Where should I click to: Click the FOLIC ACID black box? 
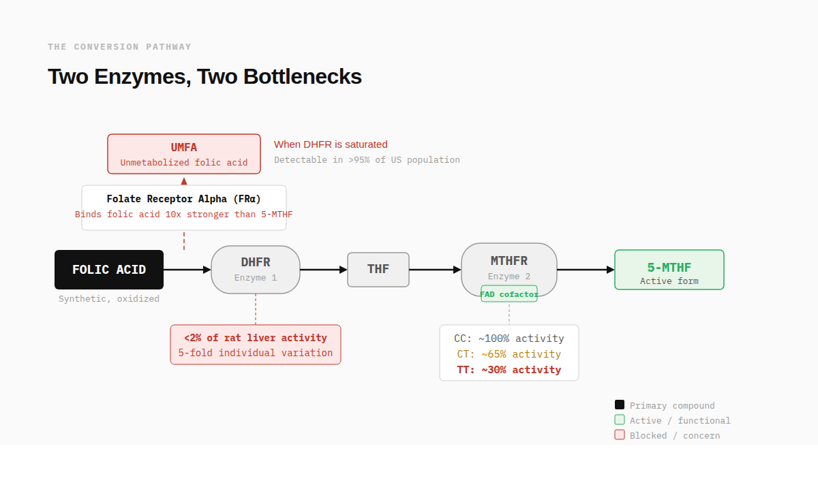coord(109,270)
